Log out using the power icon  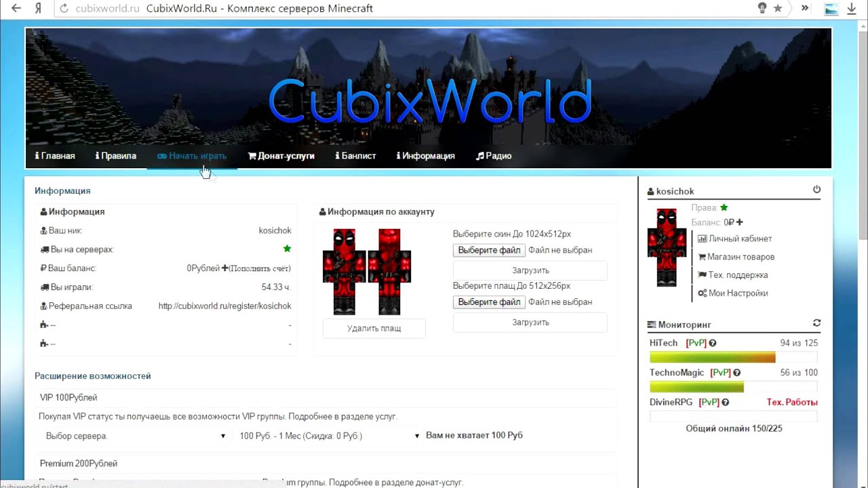816,190
